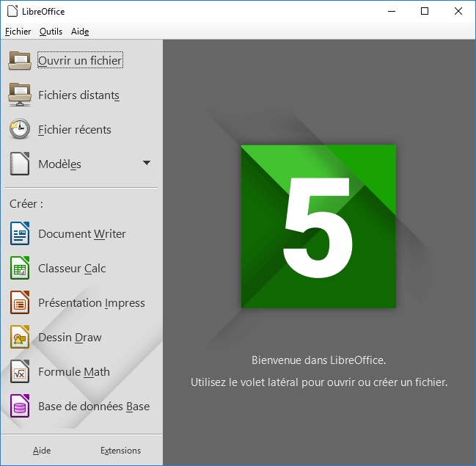Create a Dessin Draw document
476x466 pixels.
click(70, 338)
